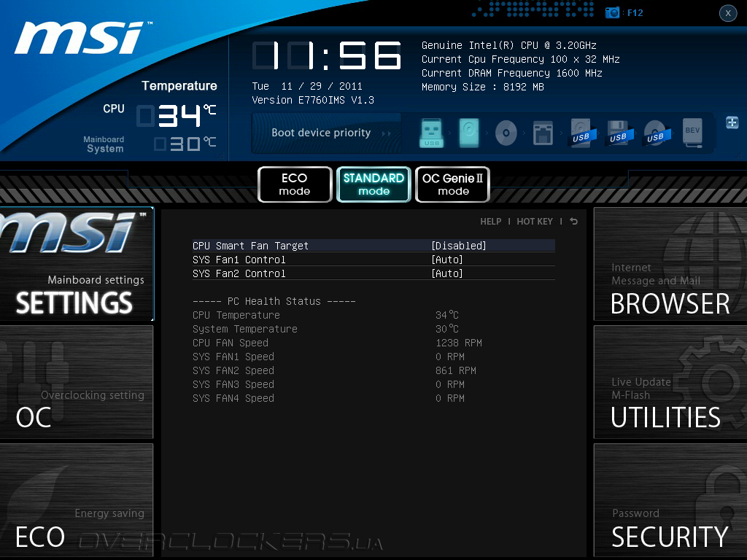Click the Boot device priority label
This screenshot has width=747, height=560.
pyautogui.click(x=321, y=133)
